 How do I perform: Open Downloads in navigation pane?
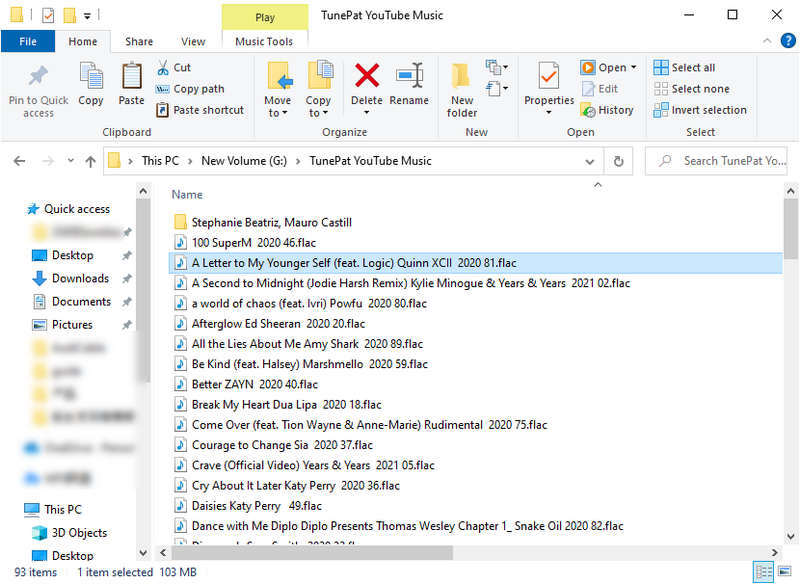point(80,278)
